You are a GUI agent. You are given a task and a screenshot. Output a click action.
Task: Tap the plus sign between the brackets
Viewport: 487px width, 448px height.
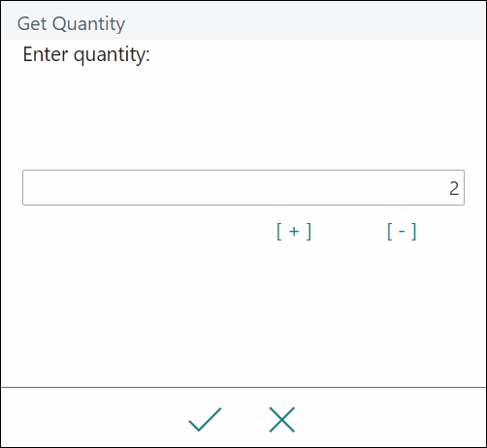(x=294, y=232)
